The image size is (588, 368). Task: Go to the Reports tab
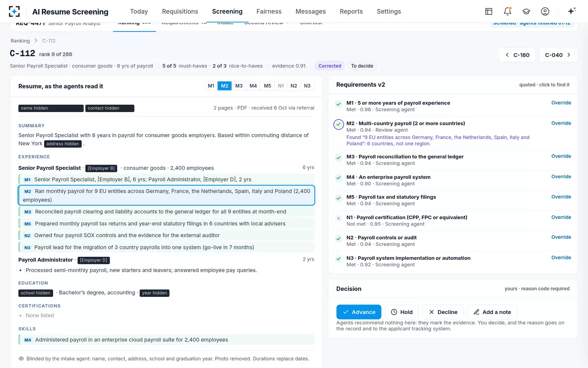click(x=351, y=11)
